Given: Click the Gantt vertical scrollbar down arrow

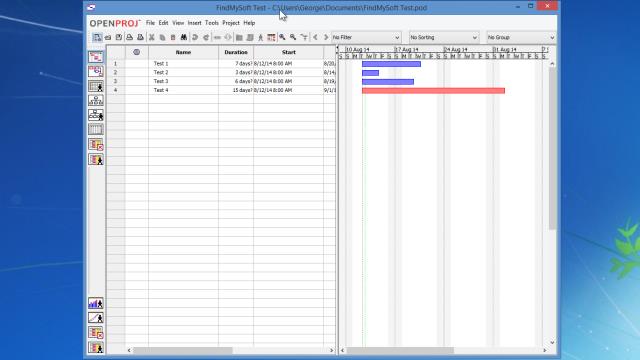Looking at the screenshot, I should tap(552, 343).
